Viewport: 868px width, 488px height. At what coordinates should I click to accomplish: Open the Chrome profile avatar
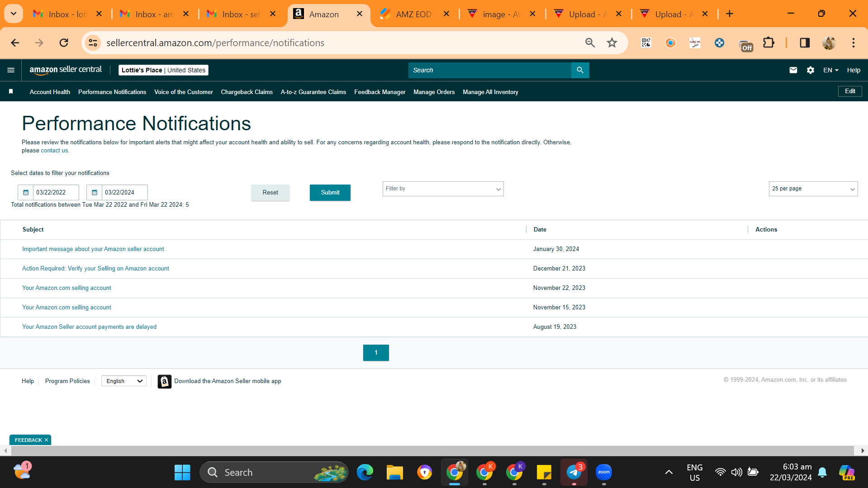(x=829, y=43)
